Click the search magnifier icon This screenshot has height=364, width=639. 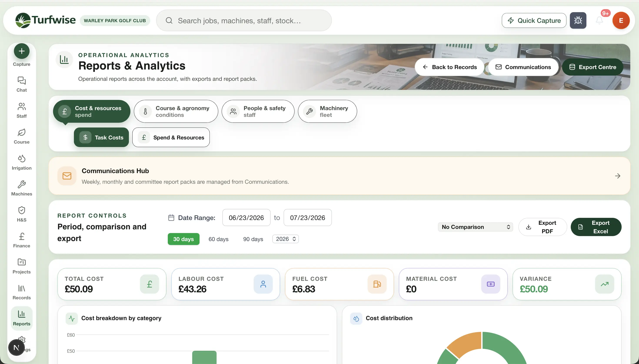coord(169,20)
